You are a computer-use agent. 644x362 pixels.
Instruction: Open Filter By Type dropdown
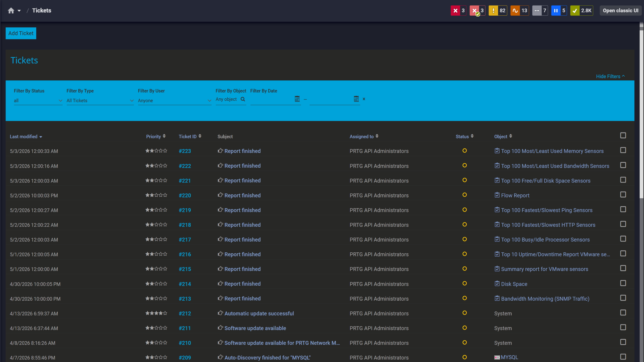100,101
